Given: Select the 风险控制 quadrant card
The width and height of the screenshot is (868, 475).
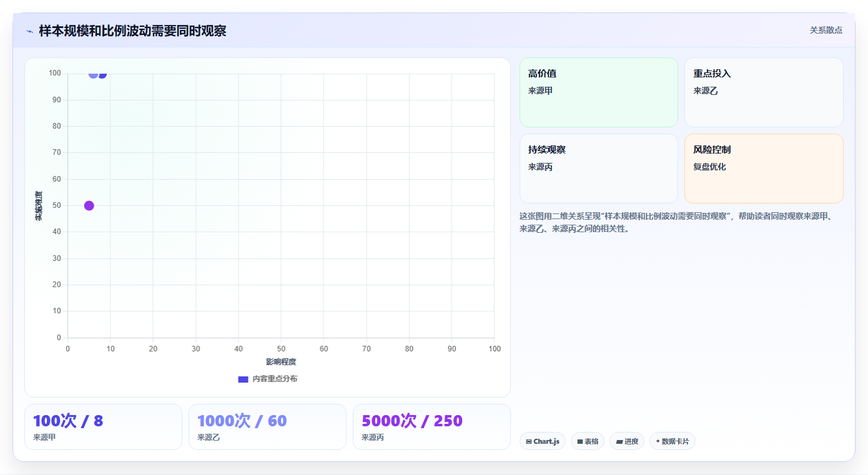Looking at the screenshot, I should (x=764, y=169).
